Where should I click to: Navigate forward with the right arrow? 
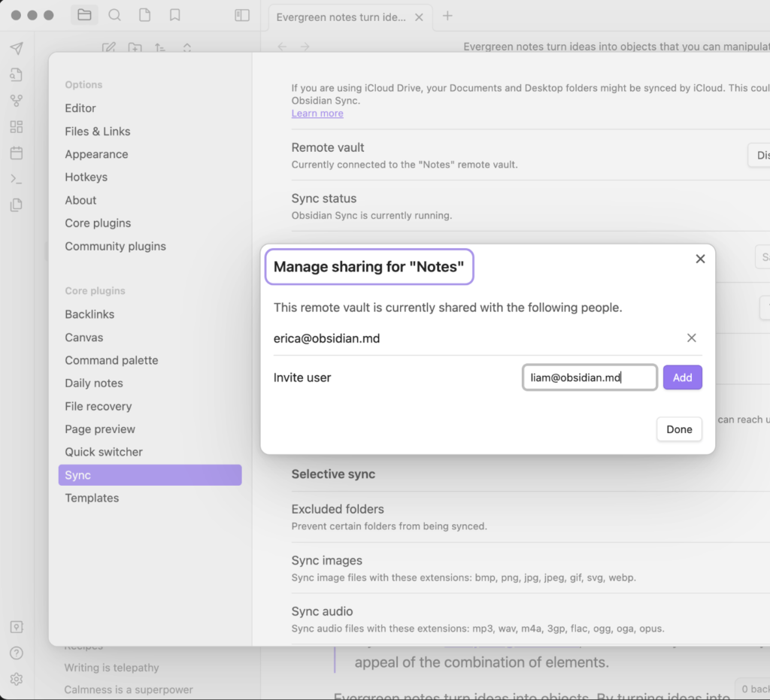[x=305, y=47]
